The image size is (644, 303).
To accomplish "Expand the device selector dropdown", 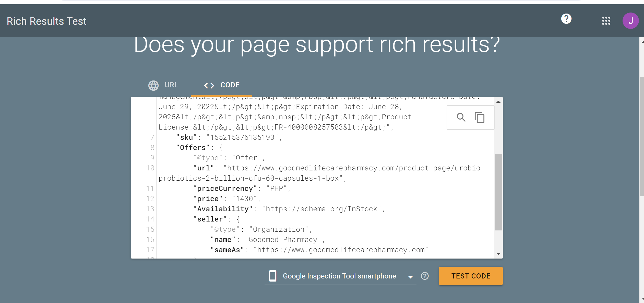I will coord(411,276).
